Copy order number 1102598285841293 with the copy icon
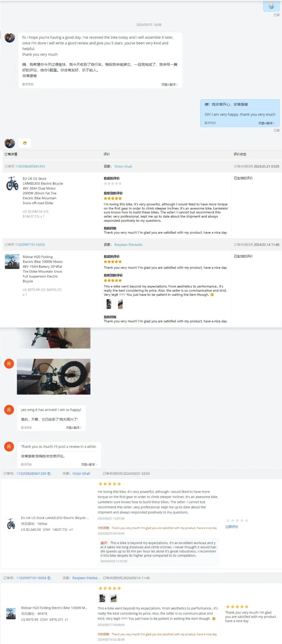Screen dimensions: 282x644 (49, 473)
